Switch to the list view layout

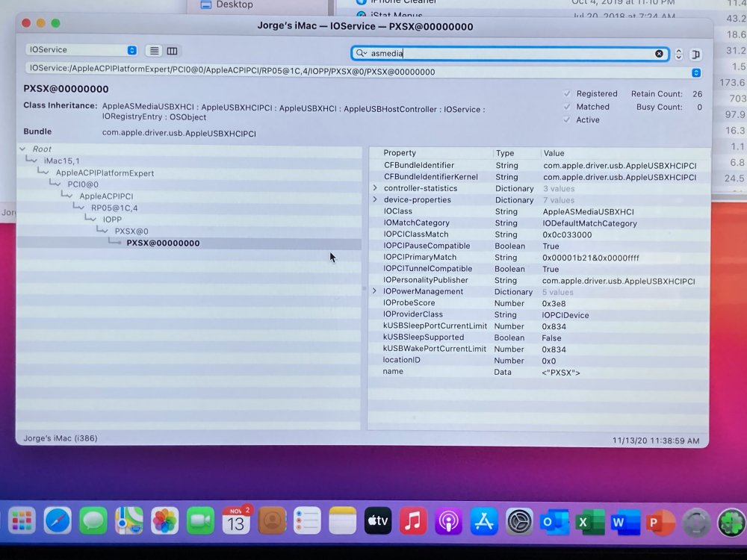(x=155, y=51)
